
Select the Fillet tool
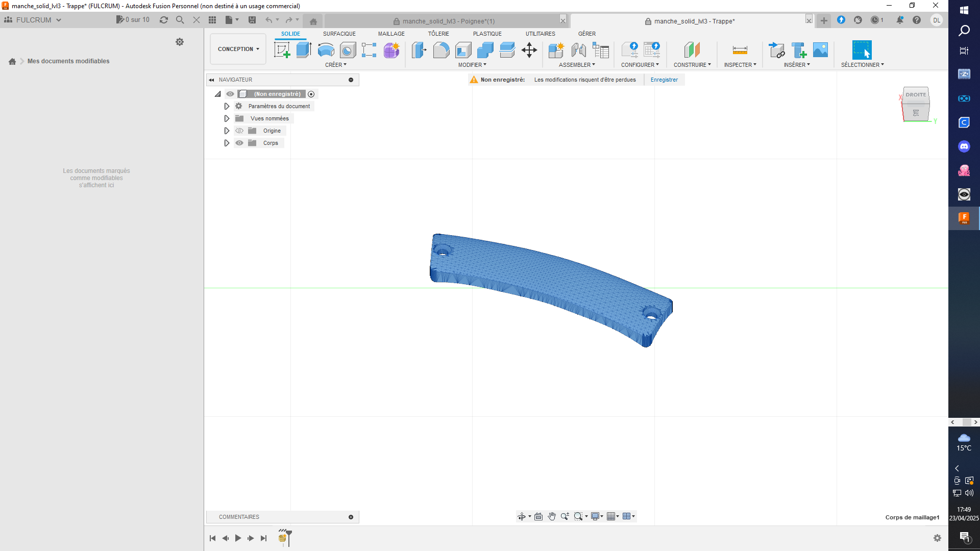click(x=442, y=50)
